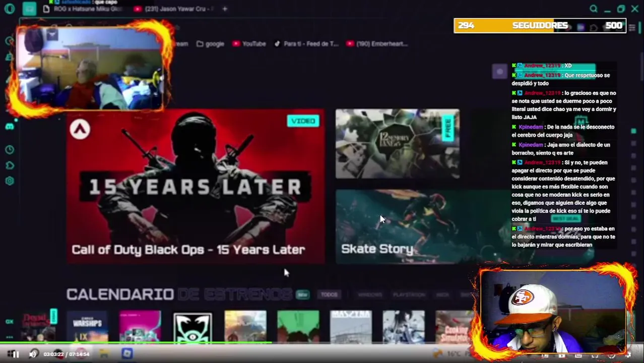Open the free 12 Sensory Lanes game card

coord(398,144)
